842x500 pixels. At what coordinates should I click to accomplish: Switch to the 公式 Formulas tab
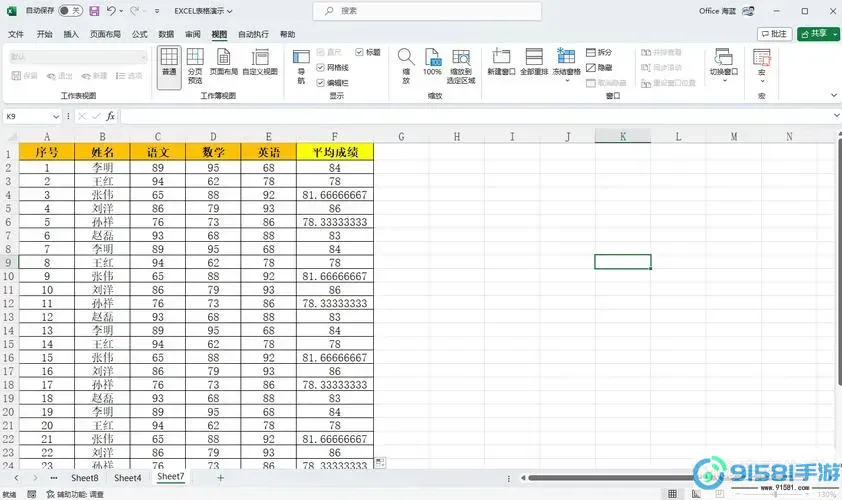(x=140, y=34)
